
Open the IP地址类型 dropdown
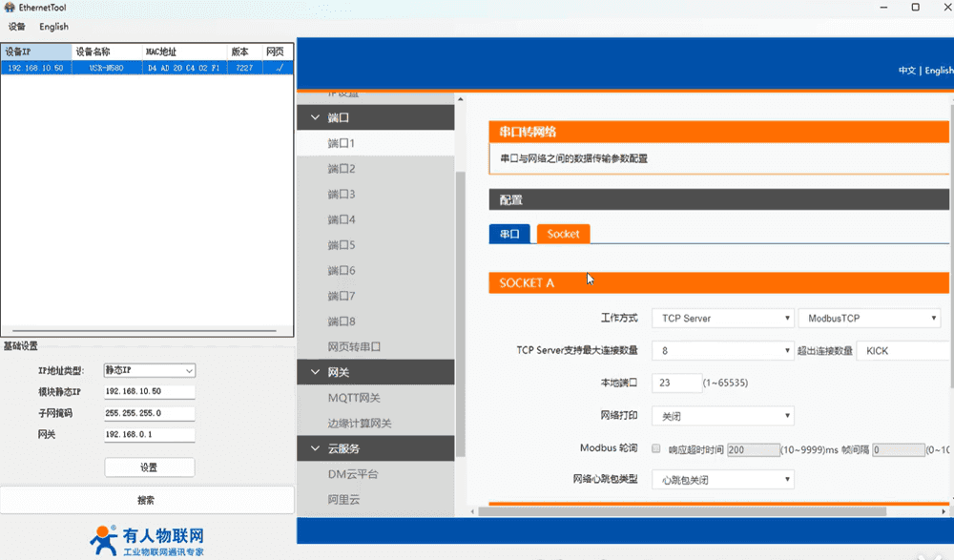pyautogui.click(x=149, y=370)
